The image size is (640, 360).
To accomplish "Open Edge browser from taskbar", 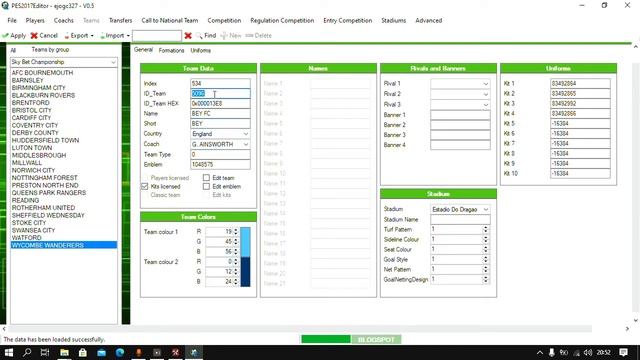I will tap(120, 352).
